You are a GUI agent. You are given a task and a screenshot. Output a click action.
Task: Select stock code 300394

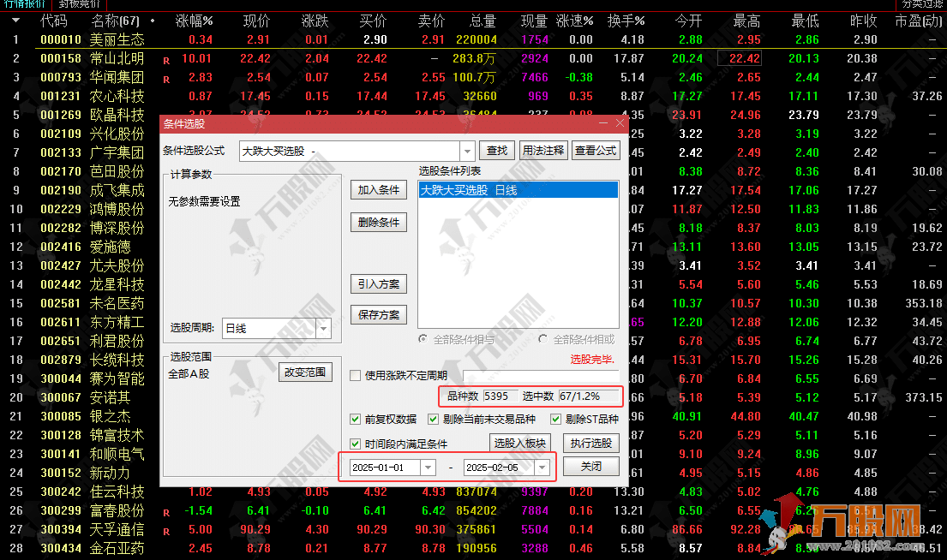tap(60, 529)
